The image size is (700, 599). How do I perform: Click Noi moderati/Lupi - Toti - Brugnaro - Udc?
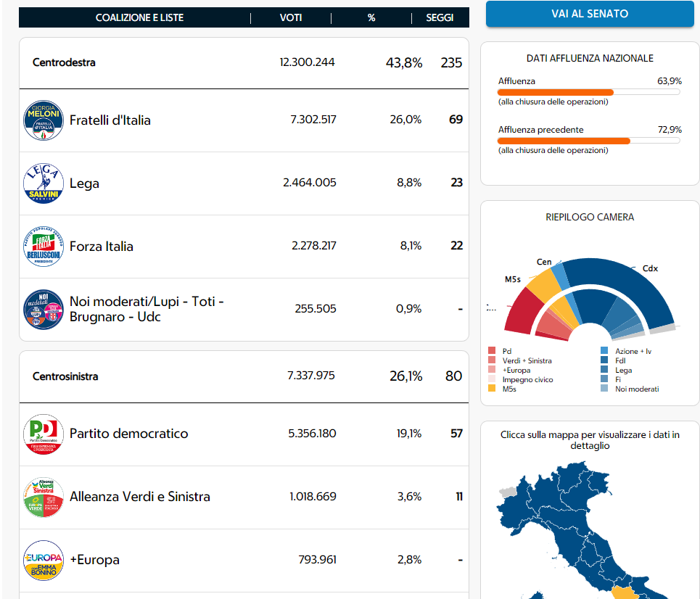tap(147, 309)
